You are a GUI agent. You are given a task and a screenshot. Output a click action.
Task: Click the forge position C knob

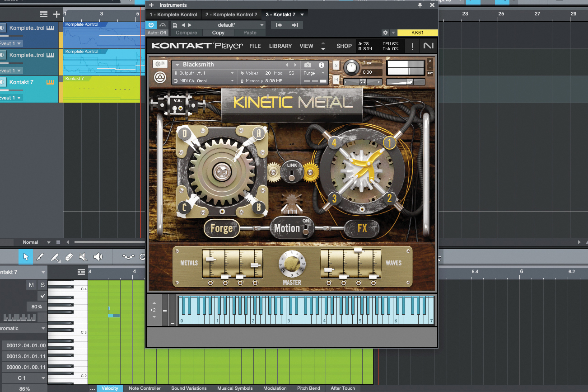coord(184,208)
